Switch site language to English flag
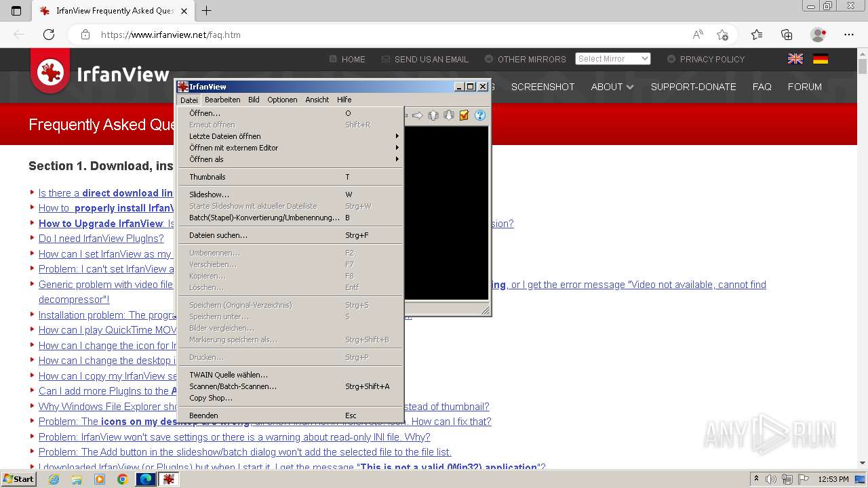868x488 pixels. point(795,59)
